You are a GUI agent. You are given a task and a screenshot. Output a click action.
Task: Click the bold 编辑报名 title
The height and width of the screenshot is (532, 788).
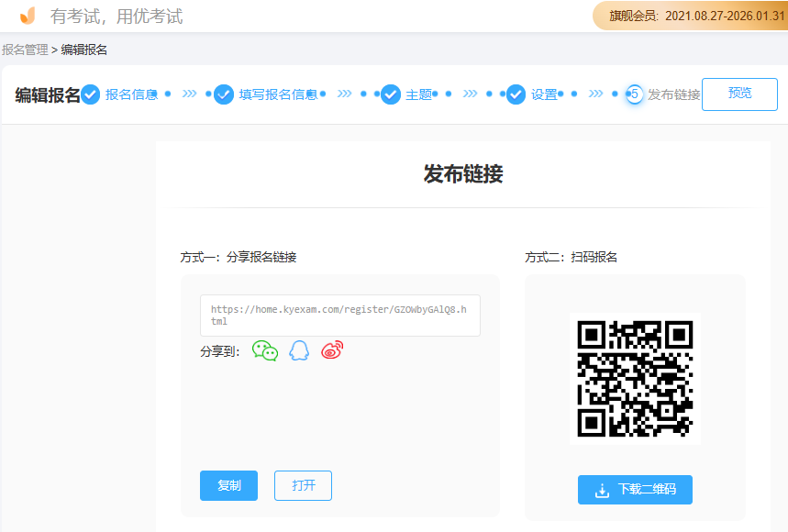tap(47, 95)
